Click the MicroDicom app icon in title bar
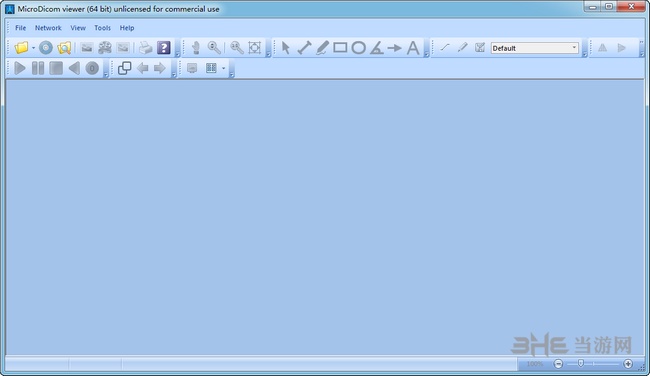Image resolution: width=650 pixels, height=376 pixels. pyautogui.click(x=10, y=9)
